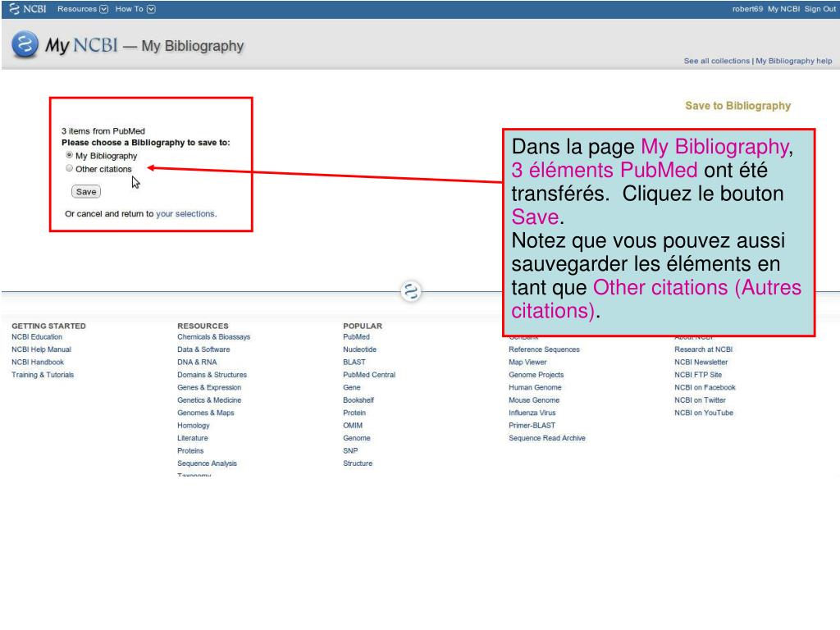Open NCBI on Twitter link
840x630 pixels.
click(x=701, y=400)
